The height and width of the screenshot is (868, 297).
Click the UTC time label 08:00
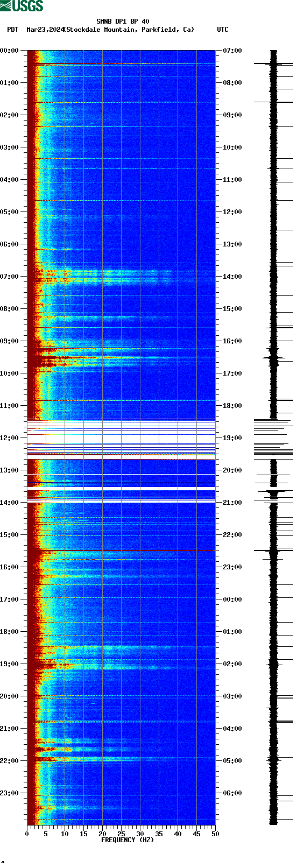point(232,83)
